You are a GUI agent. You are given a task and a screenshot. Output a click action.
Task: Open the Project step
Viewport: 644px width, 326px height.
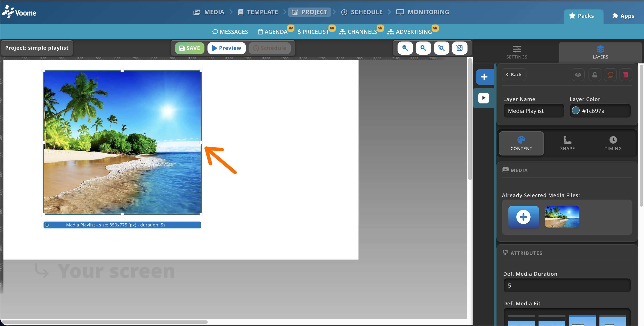[x=310, y=12]
